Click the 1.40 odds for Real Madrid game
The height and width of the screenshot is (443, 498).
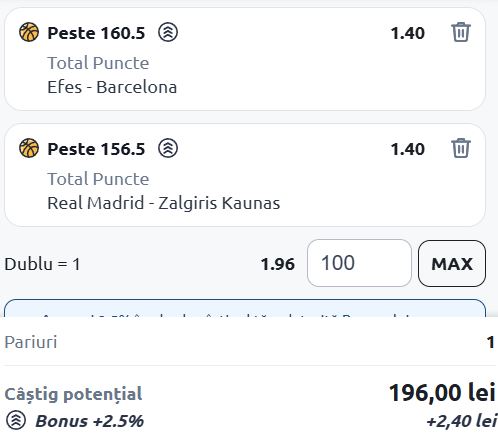[x=408, y=149]
